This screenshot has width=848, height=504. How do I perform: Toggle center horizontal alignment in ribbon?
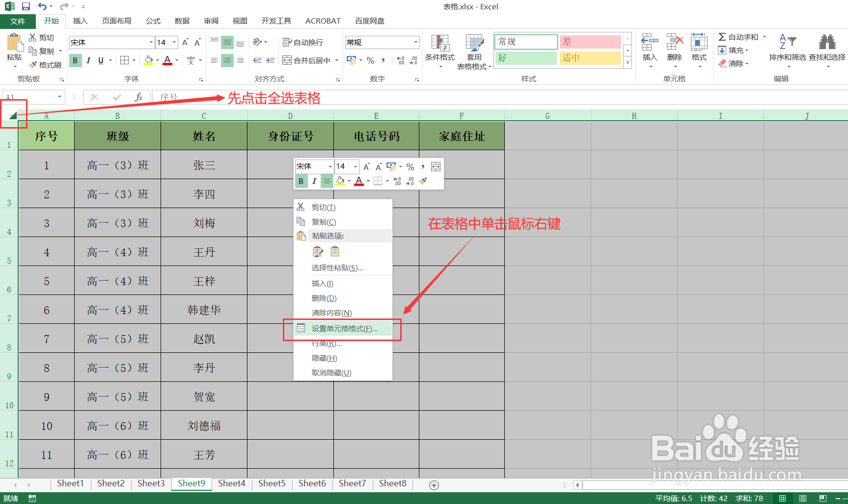pos(227,60)
